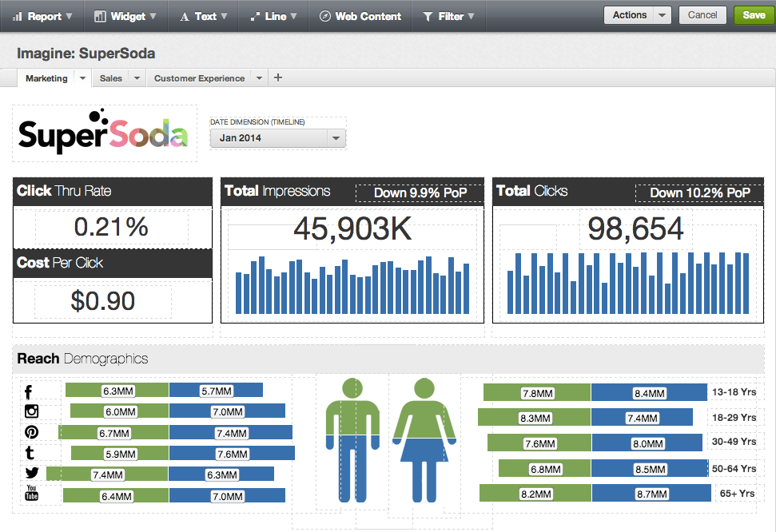Open the Customer Experience tab dropdown arrow

tap(259, 78)
